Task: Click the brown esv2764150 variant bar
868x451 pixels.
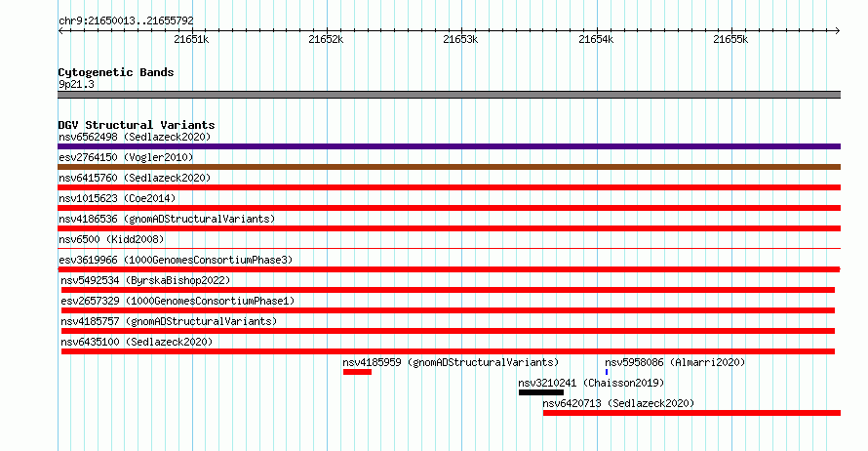Action: point(449,167)
